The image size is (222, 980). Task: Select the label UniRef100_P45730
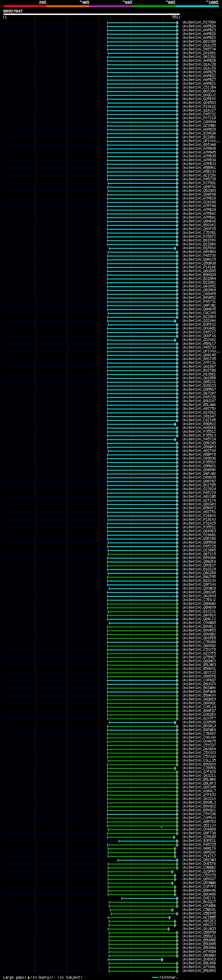pos(199,256)
